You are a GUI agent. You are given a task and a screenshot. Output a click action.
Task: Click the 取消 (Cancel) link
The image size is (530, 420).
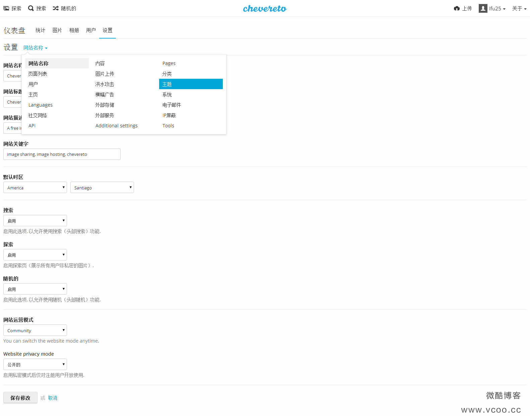point(53,398)
